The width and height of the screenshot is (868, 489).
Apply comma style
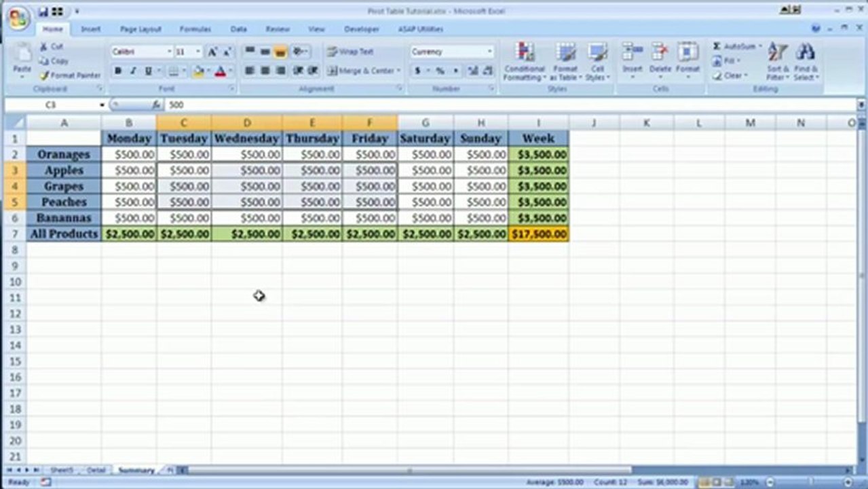coord(455,71)
